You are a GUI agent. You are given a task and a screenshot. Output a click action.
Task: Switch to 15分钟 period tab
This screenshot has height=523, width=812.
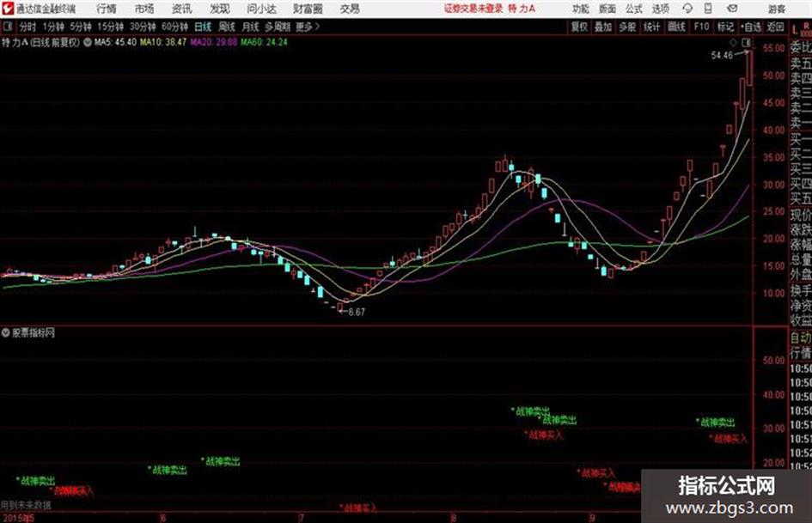pos(110,27)
